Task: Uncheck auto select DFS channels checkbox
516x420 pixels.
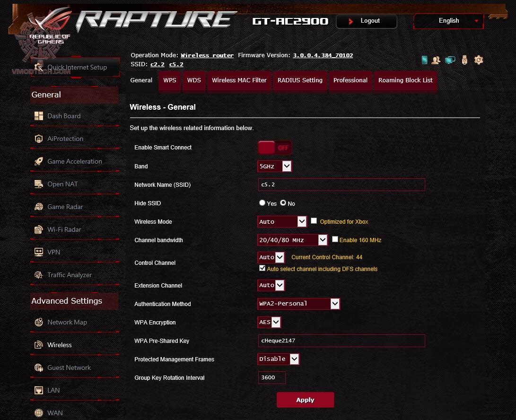Action: click(x=262, y=268)
